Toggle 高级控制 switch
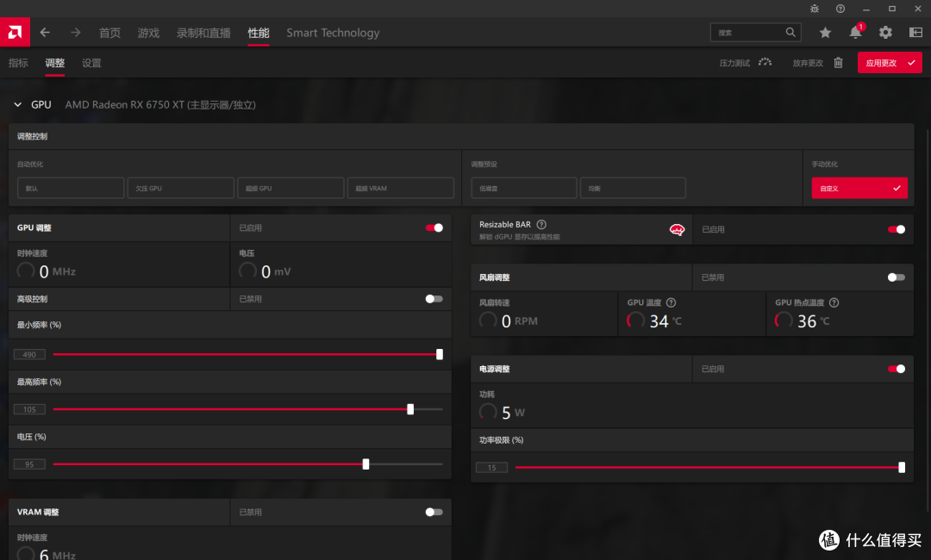Image resolution: width=931 pixels, height=560 pixels. [434, 299]
